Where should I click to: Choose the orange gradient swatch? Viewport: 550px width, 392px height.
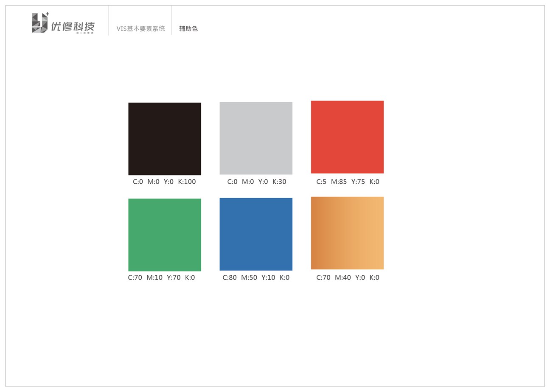pyautogui.click(x=347, y=233)
